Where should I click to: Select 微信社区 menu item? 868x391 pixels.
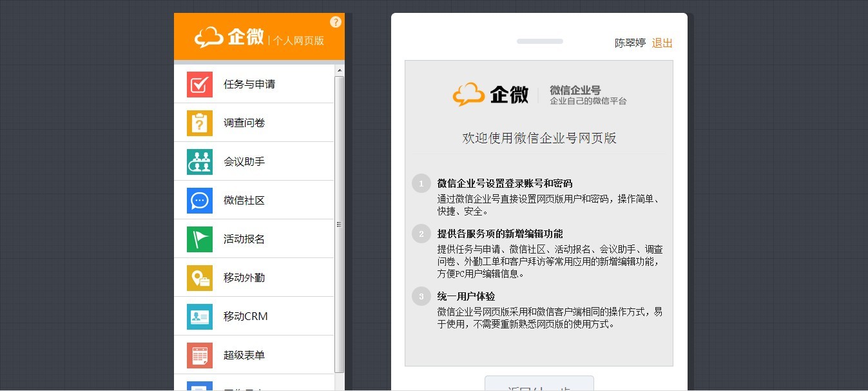(x=254, y=200)
